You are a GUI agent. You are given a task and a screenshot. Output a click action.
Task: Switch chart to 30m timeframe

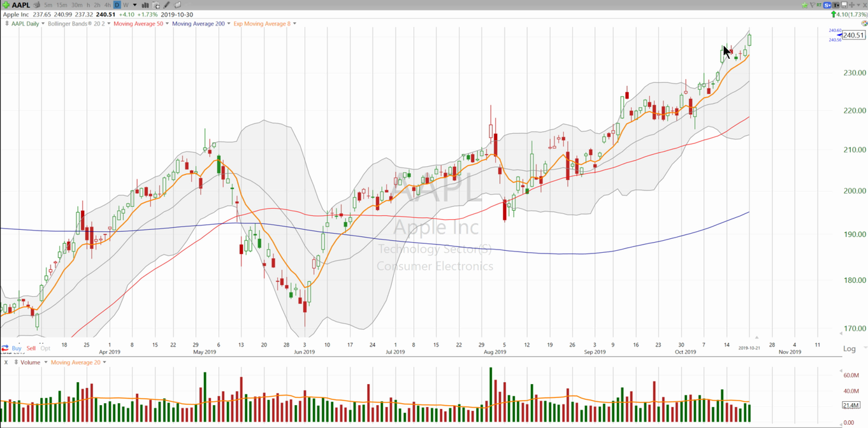[x=77, y=5]
